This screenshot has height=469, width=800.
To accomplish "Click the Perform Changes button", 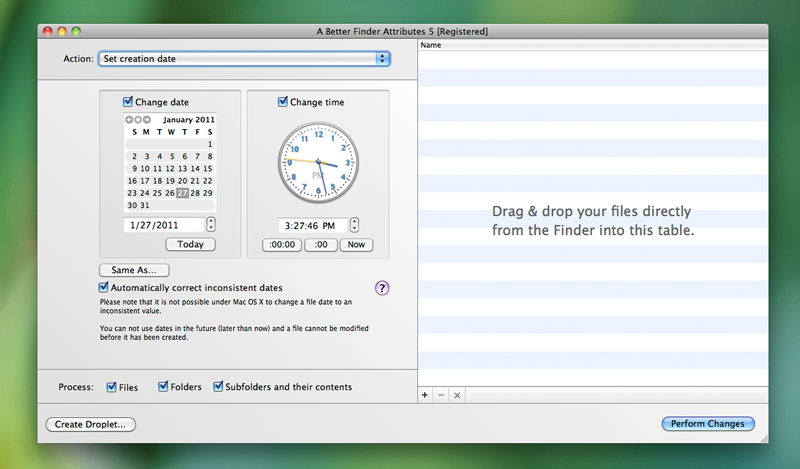I will [x=708, y=424].
